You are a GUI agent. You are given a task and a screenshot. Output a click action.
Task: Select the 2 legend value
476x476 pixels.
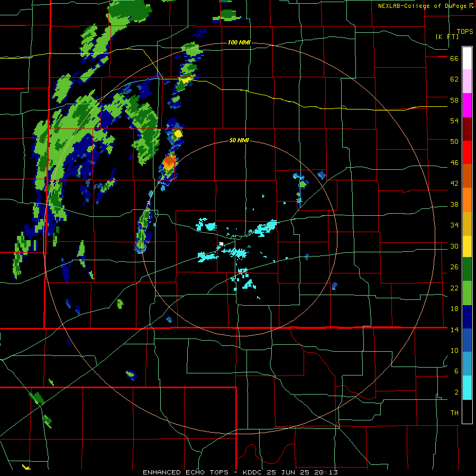coord(456,392)
